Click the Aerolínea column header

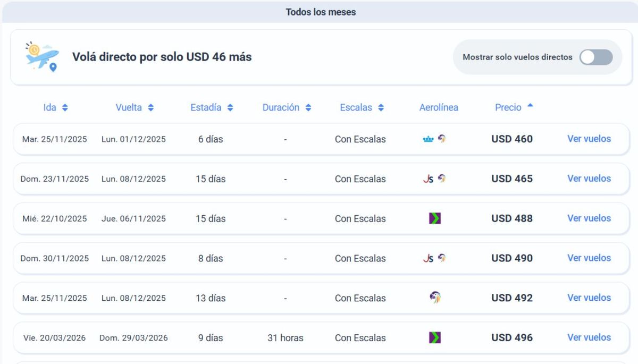(x=438, y=107)
